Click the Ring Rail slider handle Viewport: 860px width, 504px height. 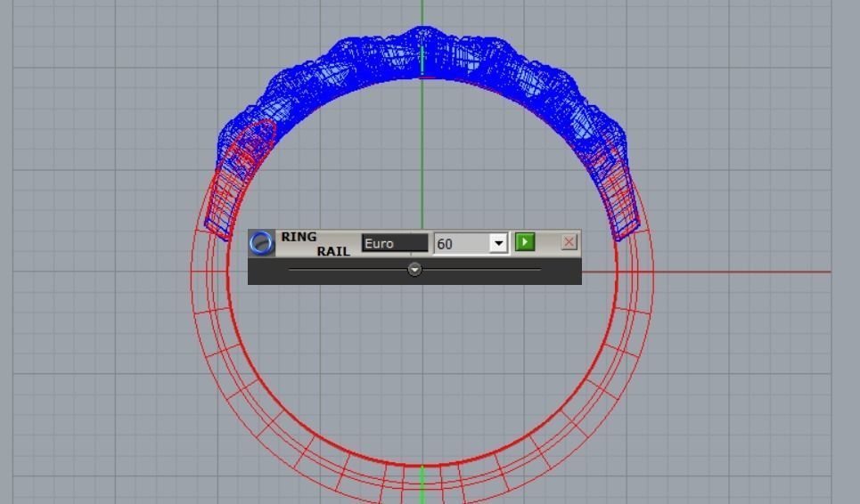pos(414,269)
